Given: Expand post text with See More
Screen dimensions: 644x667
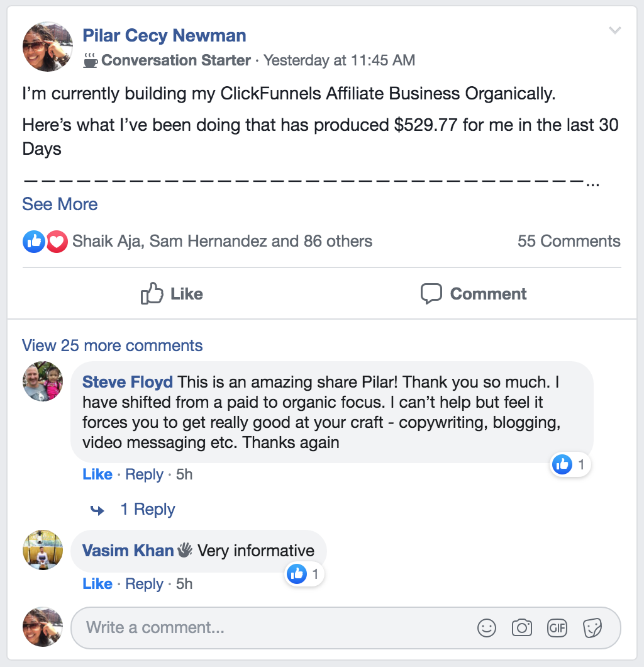Looking at the screenshot, I should [x=60, y=204].
